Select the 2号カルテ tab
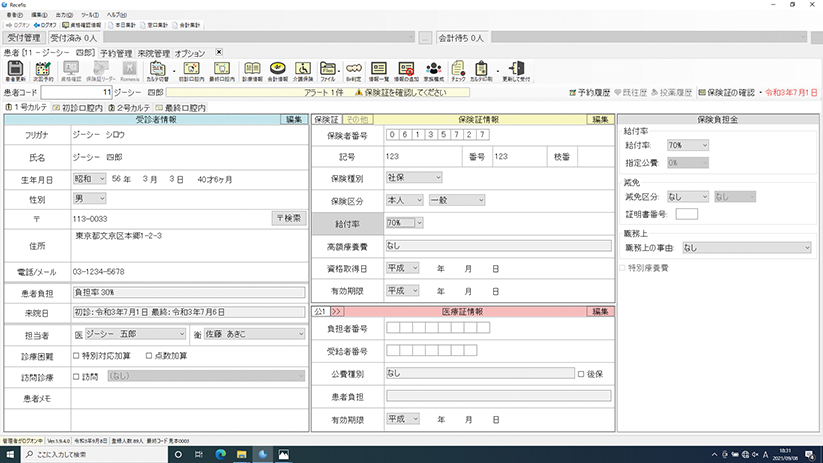The height and width of the screenshot is (463, 823). 127,107
